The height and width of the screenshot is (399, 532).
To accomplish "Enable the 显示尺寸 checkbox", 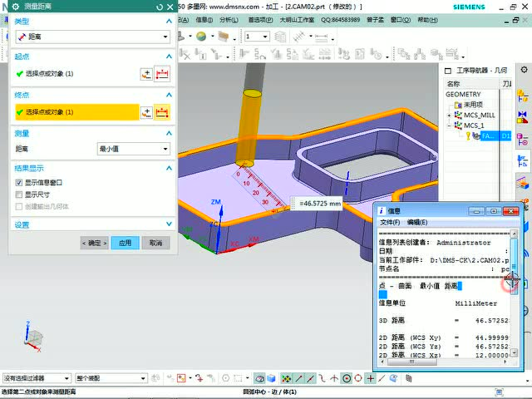I will (19, 195).
